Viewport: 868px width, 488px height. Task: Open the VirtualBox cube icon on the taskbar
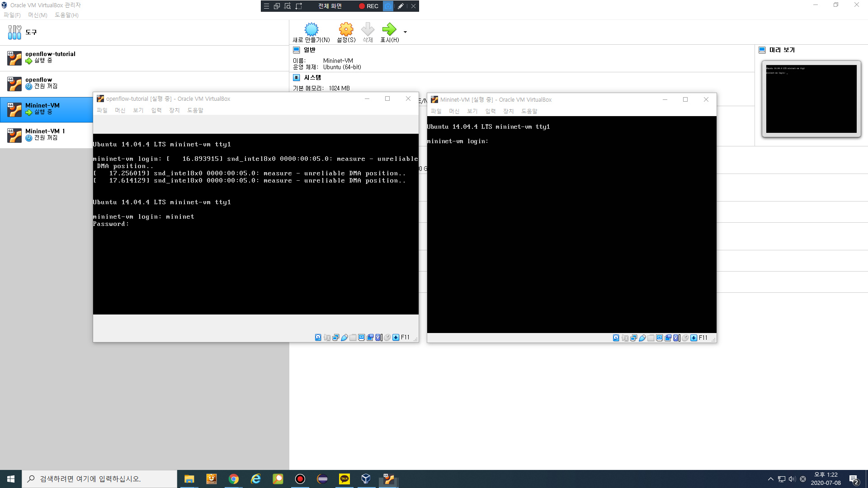point(366,479)
